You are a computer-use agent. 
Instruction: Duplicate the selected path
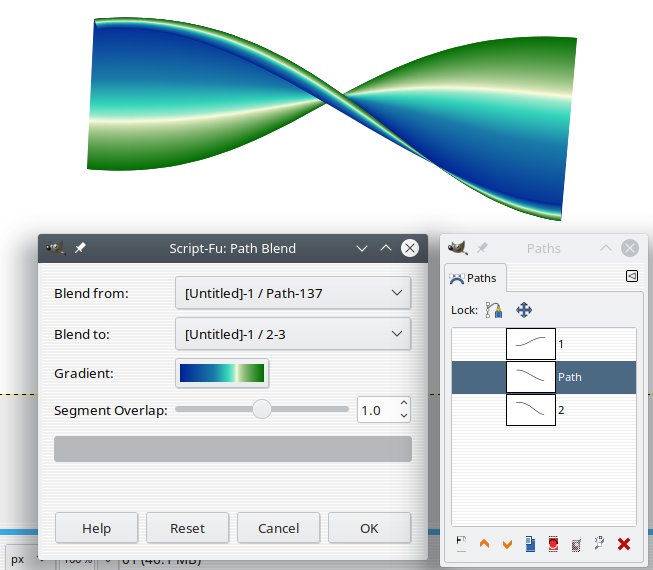[x=530, y=544]
